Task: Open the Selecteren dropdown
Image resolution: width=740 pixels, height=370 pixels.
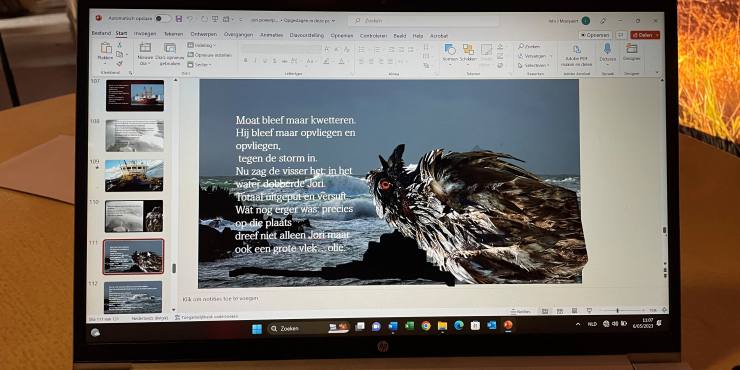Action: [534, 65]
